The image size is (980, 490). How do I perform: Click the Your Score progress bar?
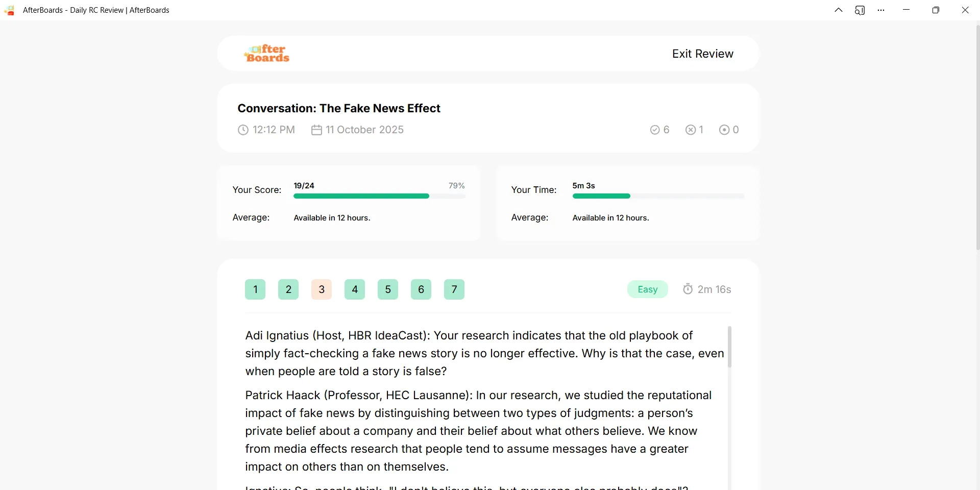coord(379,196)
